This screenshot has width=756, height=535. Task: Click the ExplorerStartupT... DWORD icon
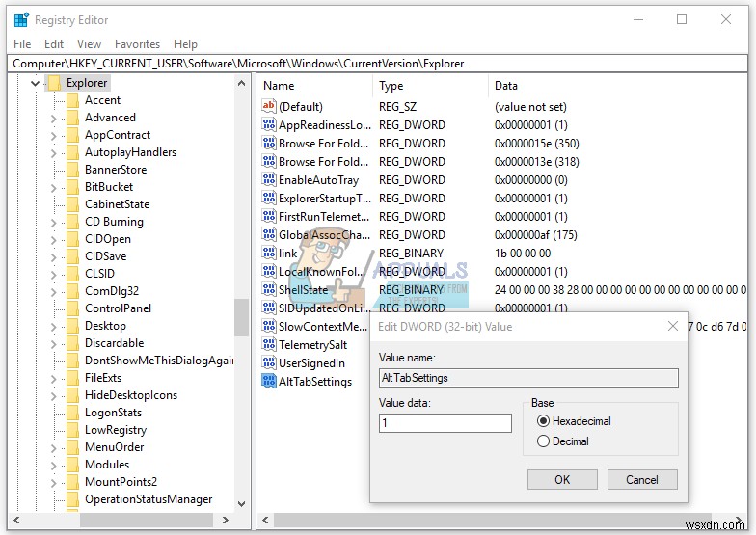(x=268, y=198)
